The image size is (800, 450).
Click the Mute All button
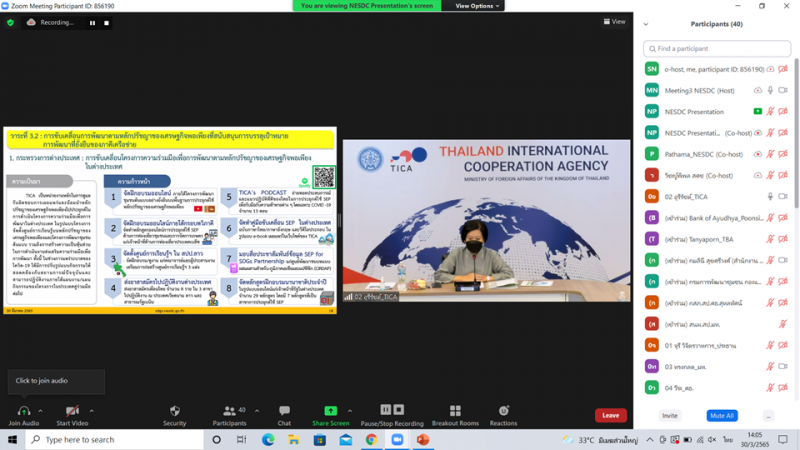[x=722, y=416]
